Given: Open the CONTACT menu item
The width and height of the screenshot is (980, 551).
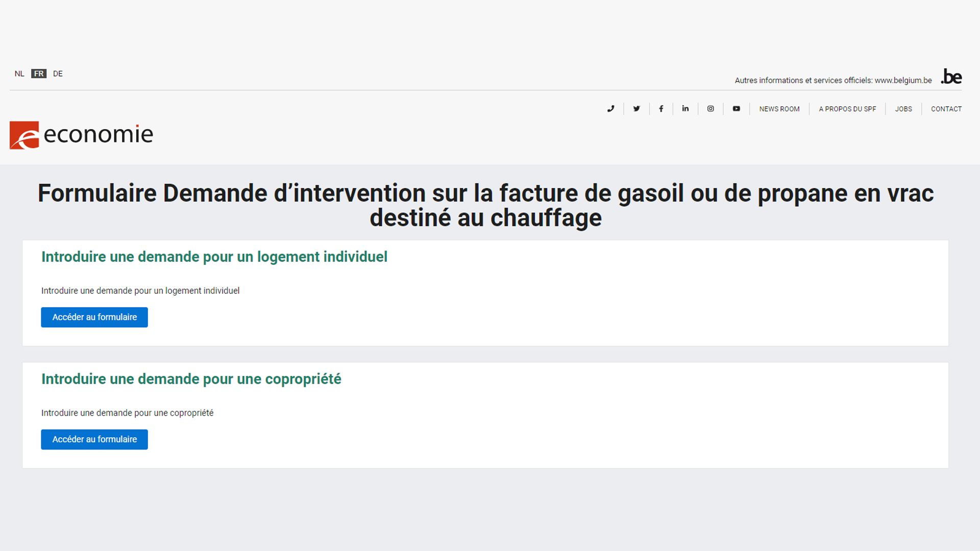Looking at the screenshot, I should [946, 109].
